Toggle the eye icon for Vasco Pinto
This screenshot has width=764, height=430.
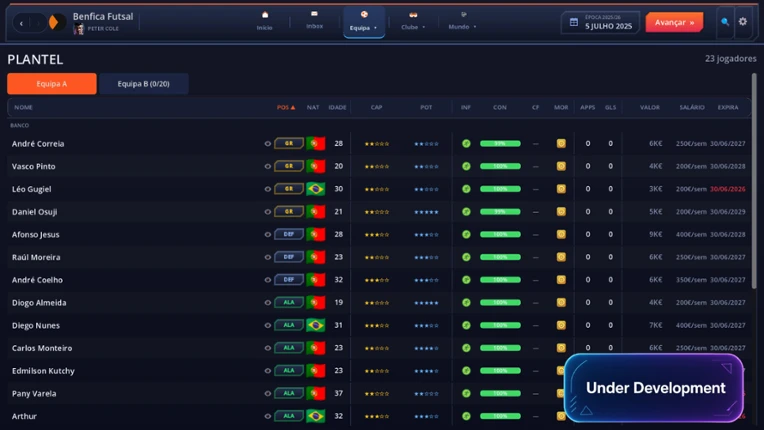point(267,166)
